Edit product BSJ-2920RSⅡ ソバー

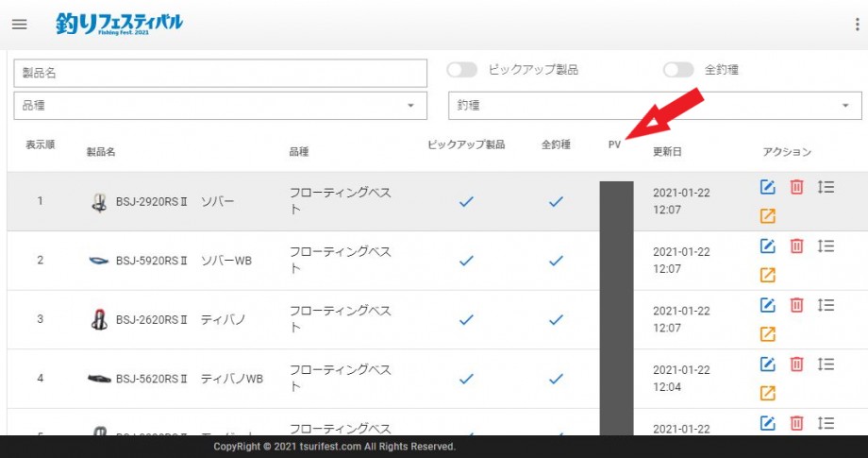[x=767, y=187]
